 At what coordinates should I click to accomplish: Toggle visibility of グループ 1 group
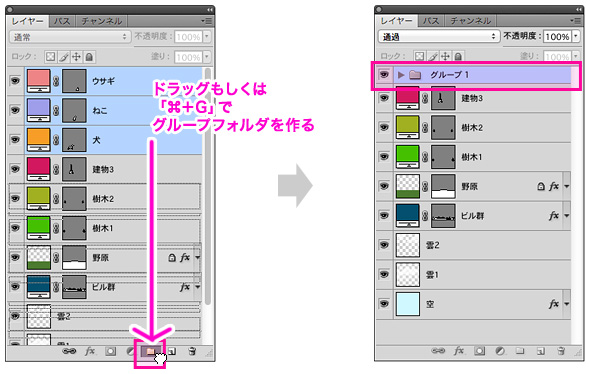384,74
